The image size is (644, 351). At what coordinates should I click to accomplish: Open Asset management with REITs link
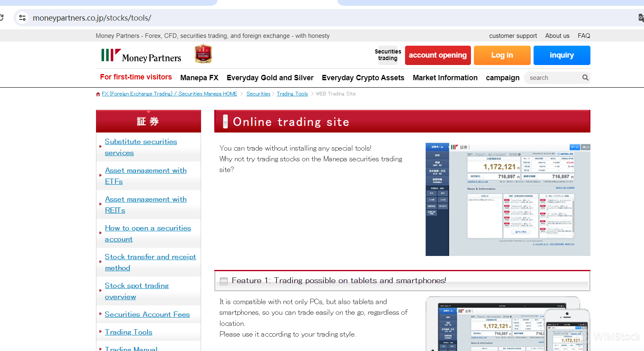(145, 205)
